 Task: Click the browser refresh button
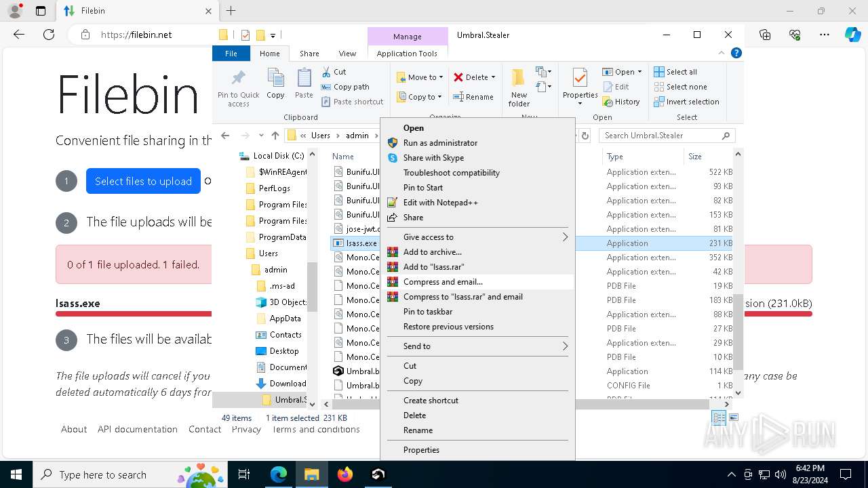tap(48, 35)
